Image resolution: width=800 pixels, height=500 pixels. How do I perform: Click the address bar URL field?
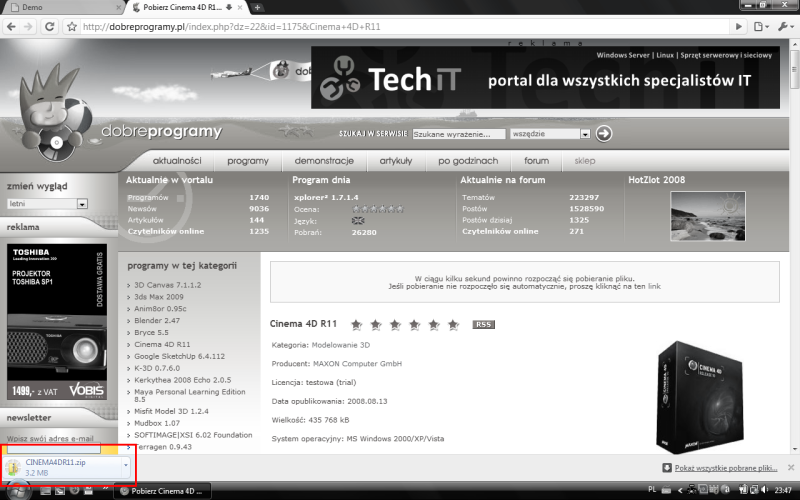[403, 27]
